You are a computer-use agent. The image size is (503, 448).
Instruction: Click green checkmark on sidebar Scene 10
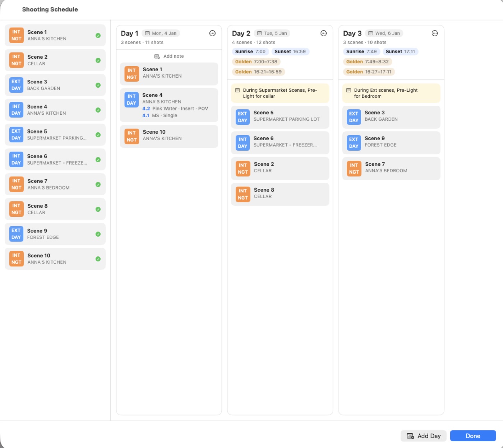click(98, 259)
